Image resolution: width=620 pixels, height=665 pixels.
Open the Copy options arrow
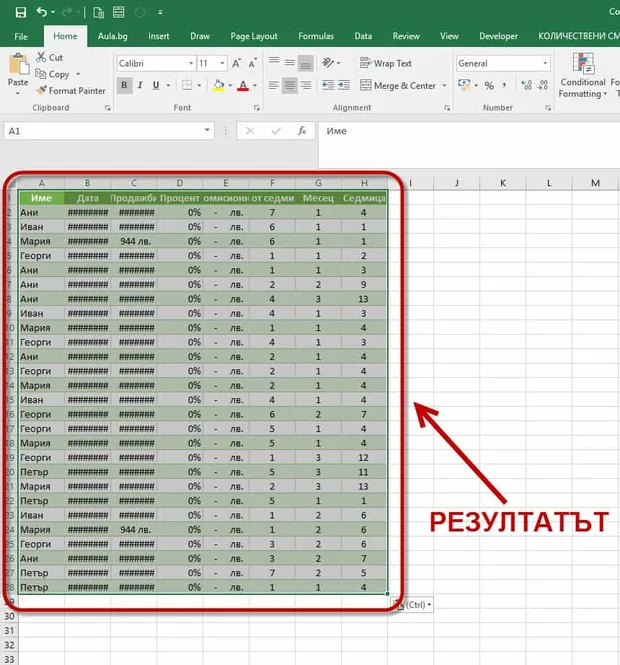click(x=78, y=74)
